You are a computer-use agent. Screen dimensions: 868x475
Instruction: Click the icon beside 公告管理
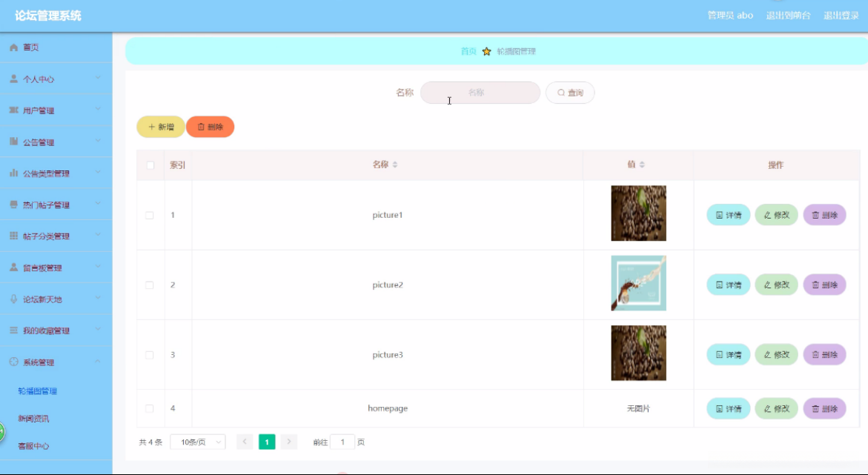pyautogui.click(x=14, y=142)
